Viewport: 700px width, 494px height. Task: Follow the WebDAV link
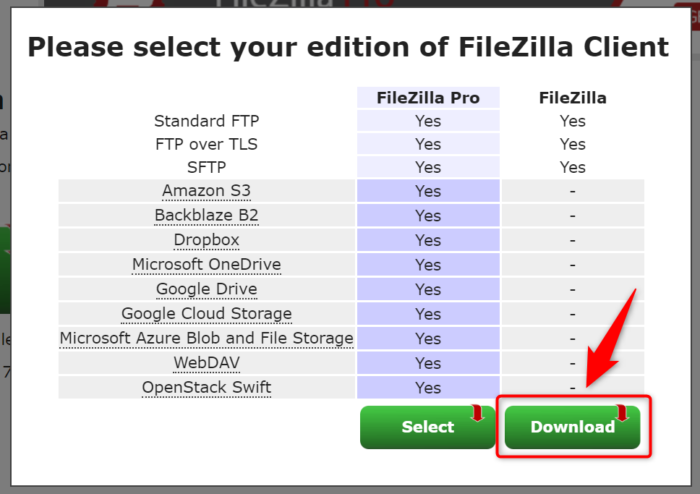(206, 363)
